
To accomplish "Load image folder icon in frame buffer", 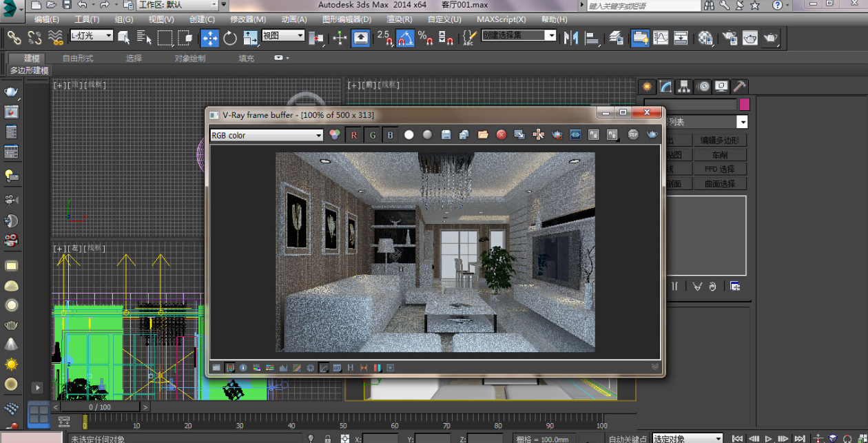I will [483, 135].
